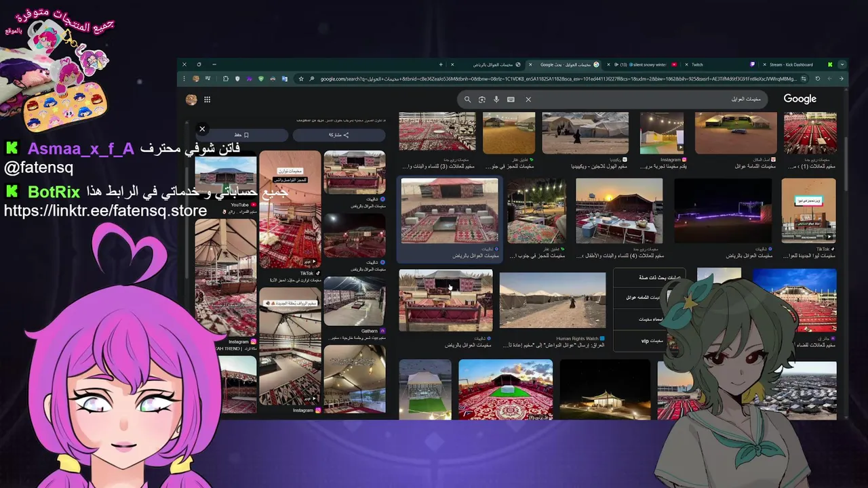Open Chrome profile avatar in toolbar
Image resolution: width=868 pixels, height=488 pixels.
196,79
